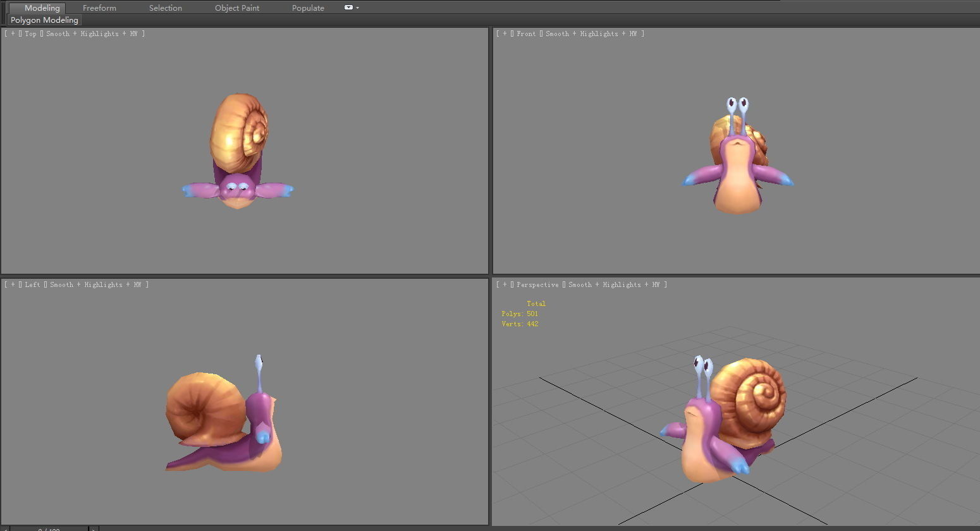Click the Front viewport view label
The image size is (980, 531).
click(526, 34)
